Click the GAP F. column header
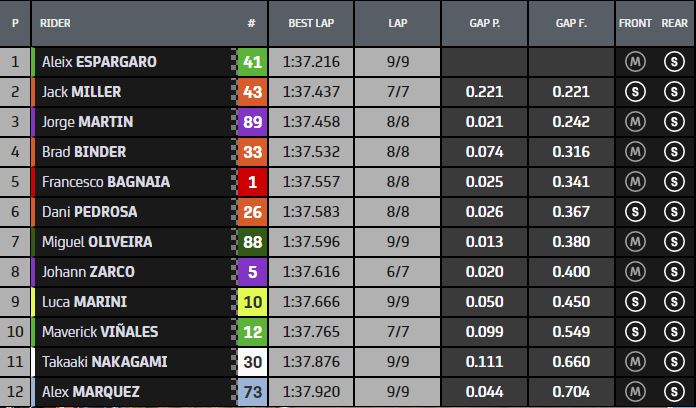This screenshot has width=696, height=408. [x=571, y=22]
